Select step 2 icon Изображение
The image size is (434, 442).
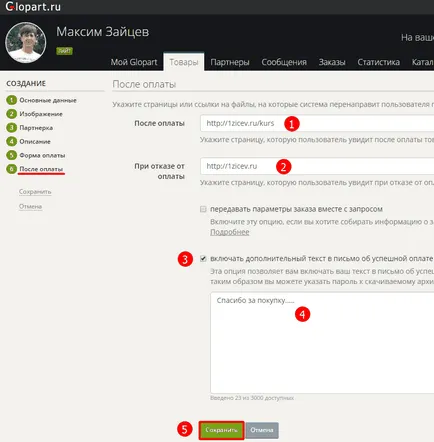(11, 114)
